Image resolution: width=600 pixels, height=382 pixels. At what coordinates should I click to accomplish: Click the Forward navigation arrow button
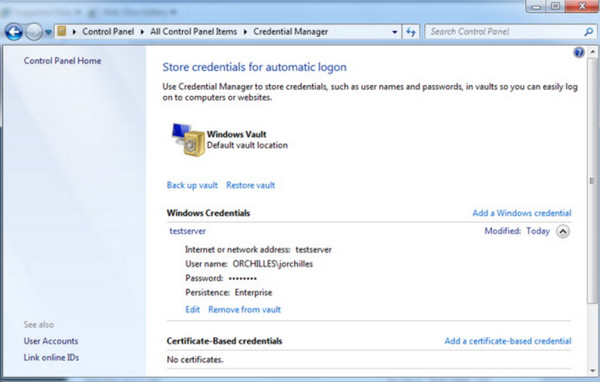tap(34, 32)
